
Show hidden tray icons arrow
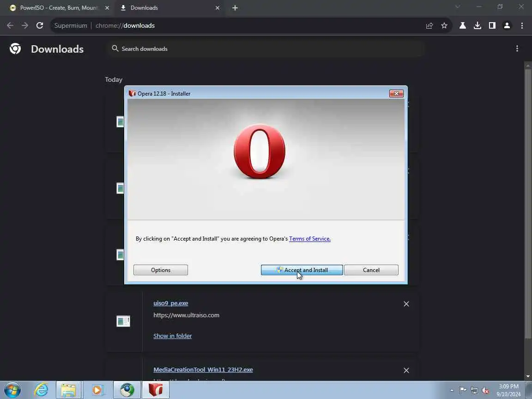coord(452,391)
